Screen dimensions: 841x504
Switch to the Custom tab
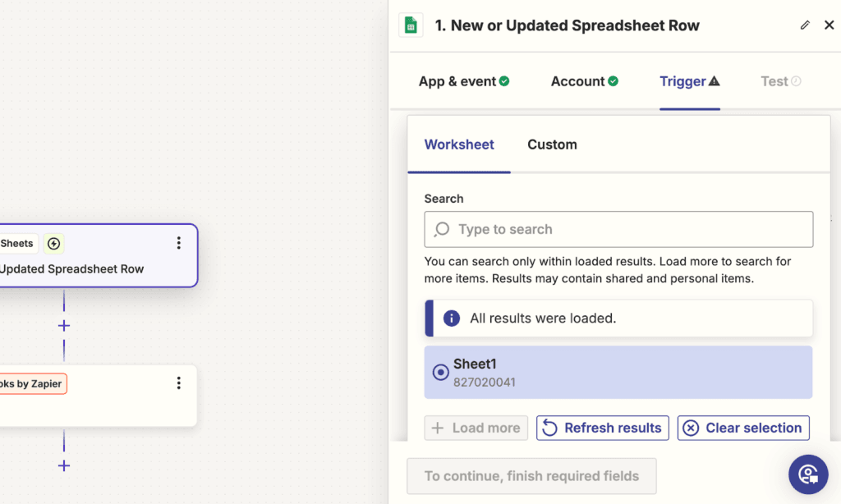point(551,144)
